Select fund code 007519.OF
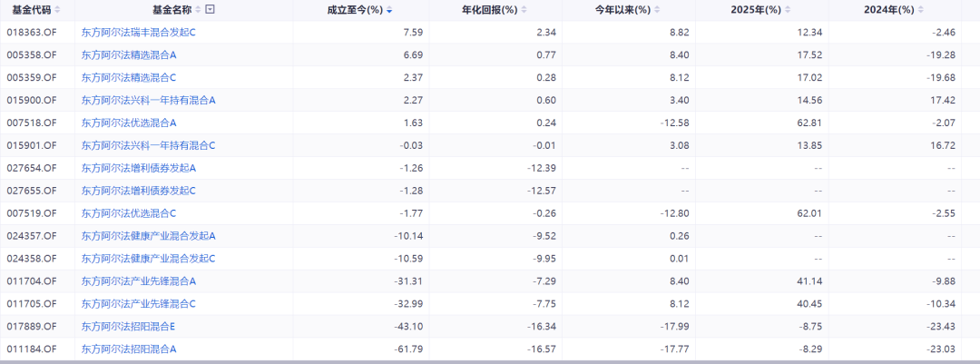The height and width of the screenshot is (364, 980). tap(32, 213)
